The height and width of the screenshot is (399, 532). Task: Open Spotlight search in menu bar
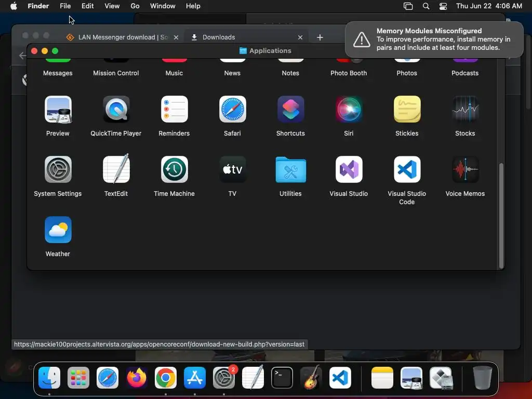(x=426, y=6)
